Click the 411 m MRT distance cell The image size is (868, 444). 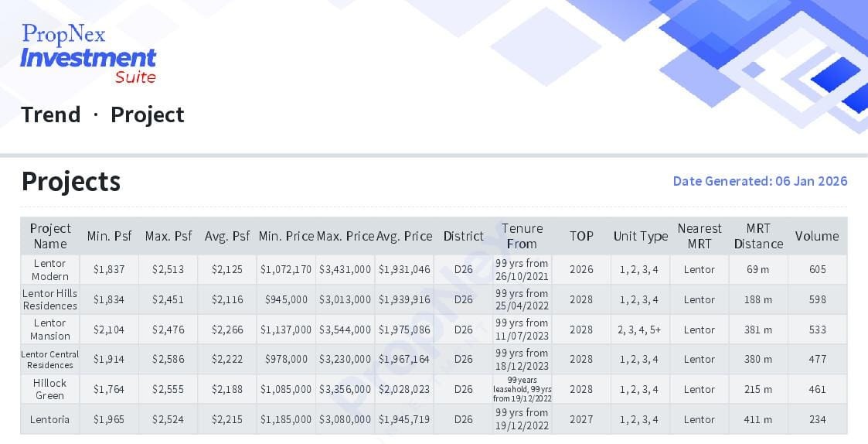[x=758, y=419]
